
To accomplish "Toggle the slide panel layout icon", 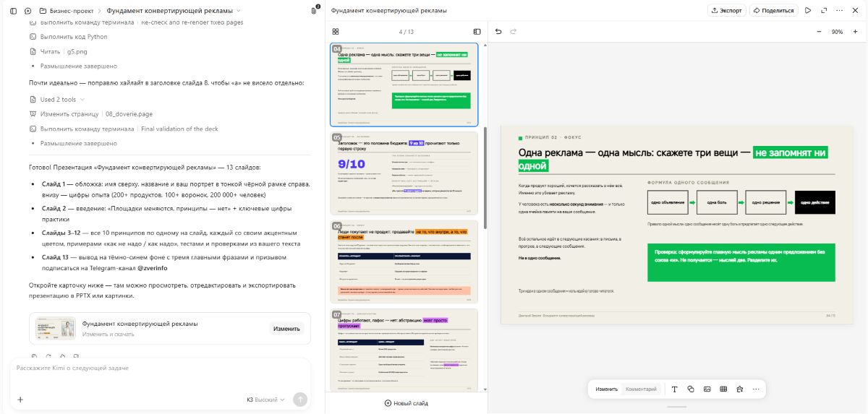I will [477, 32].
